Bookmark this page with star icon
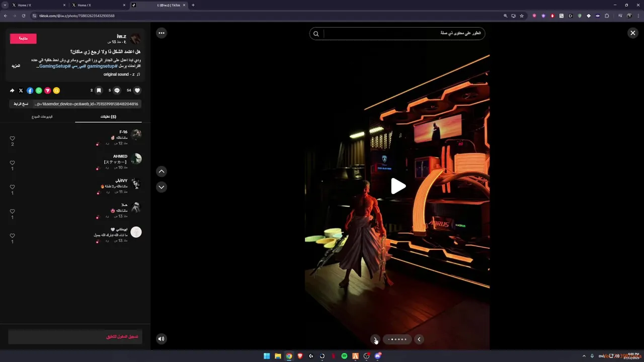This screenshot has height=362, width=644. (522, 16)
